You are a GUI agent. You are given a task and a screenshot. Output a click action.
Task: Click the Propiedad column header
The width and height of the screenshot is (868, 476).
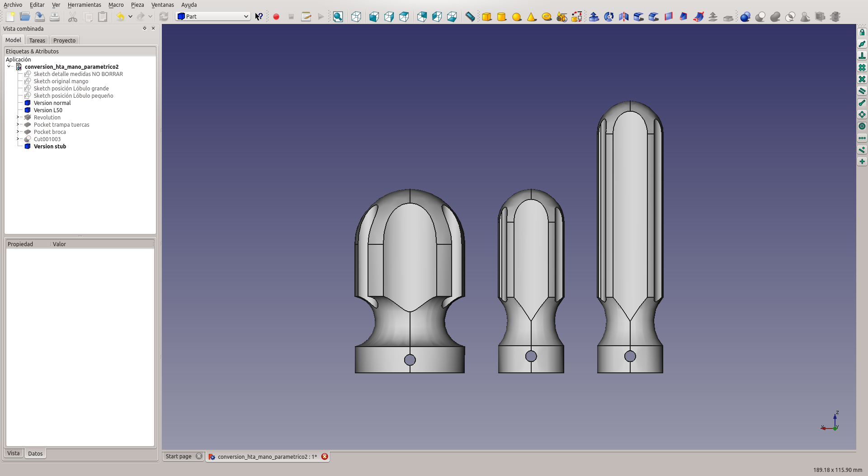28,244
